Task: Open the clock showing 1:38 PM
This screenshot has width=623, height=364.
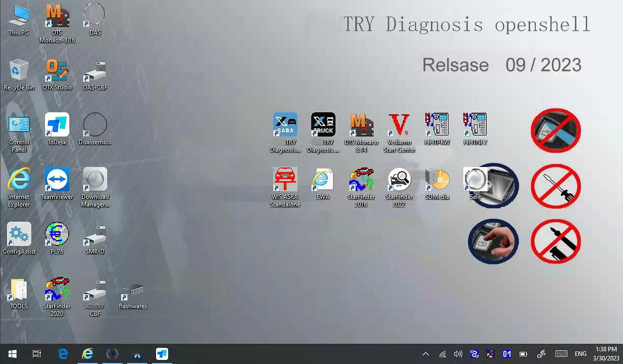Action: coord(606,354)
